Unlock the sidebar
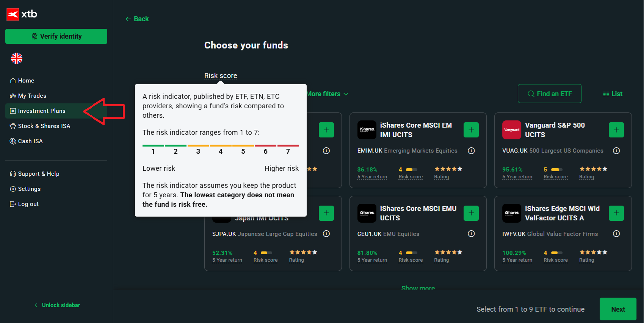This screenshot has height=323, width=644. point(57,305)
